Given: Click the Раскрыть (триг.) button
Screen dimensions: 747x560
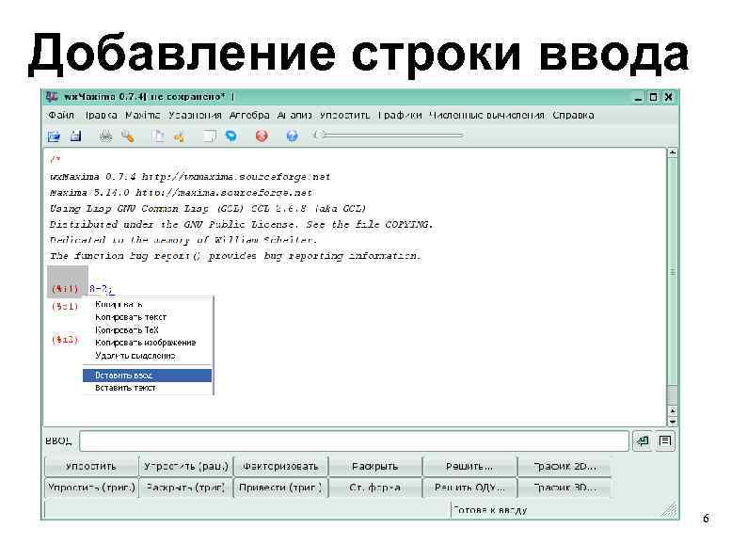Looking at the screenshot, I should 185,488.
